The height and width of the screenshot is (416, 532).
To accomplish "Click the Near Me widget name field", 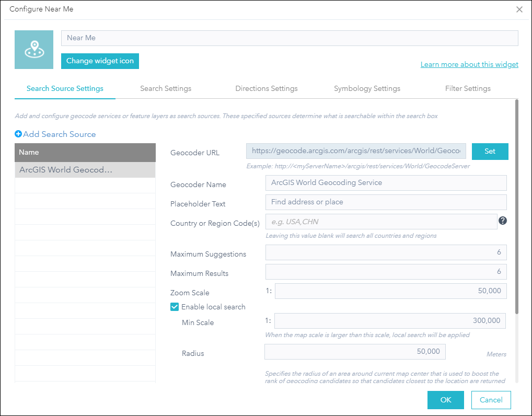I will pyautogui.click(x=290, y=38).
